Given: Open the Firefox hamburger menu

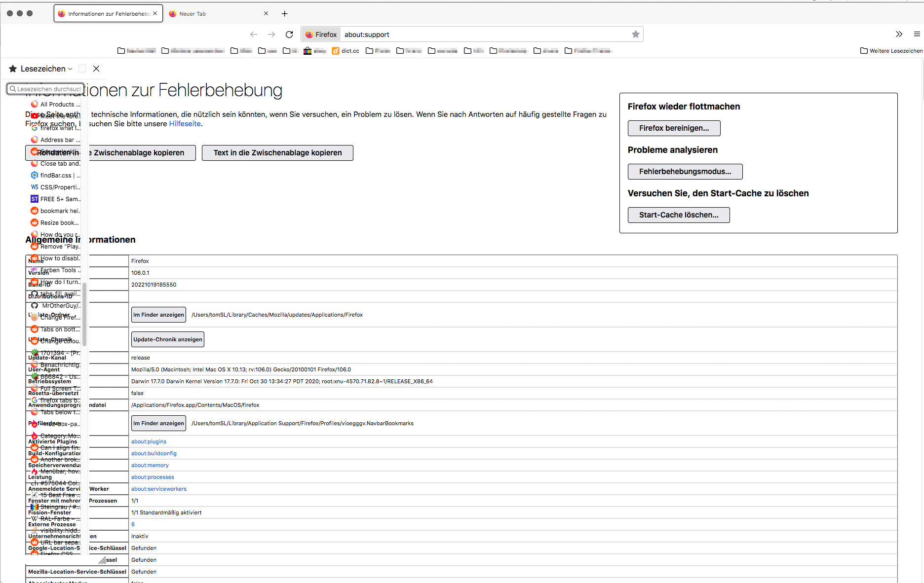Looking at the screenshot, I should pyautogui.click(x=917, y=34).
